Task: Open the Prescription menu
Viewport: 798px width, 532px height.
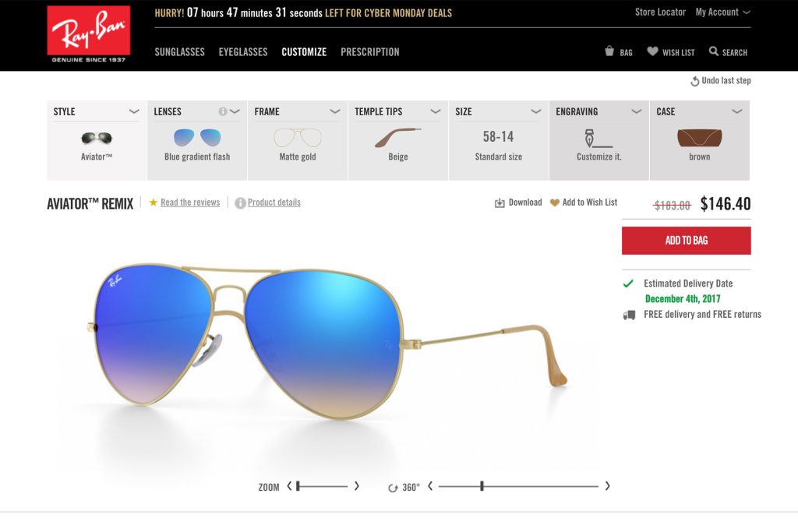Action: pyautogui.click(x=370, y=52)
